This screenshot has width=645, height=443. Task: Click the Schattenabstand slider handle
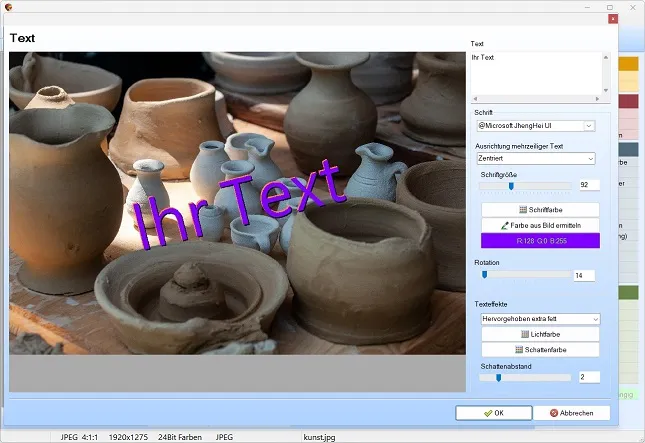click(x=499, y=378)
